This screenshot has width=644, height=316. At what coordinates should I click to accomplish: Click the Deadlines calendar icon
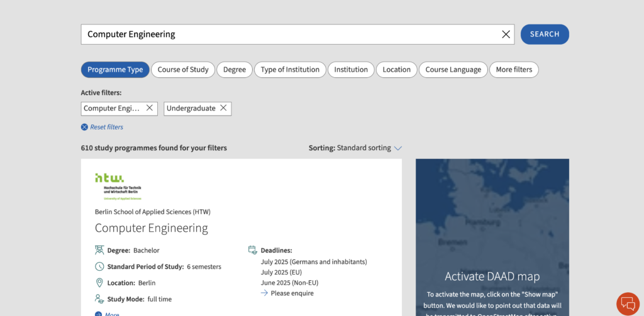pos(253,250)
